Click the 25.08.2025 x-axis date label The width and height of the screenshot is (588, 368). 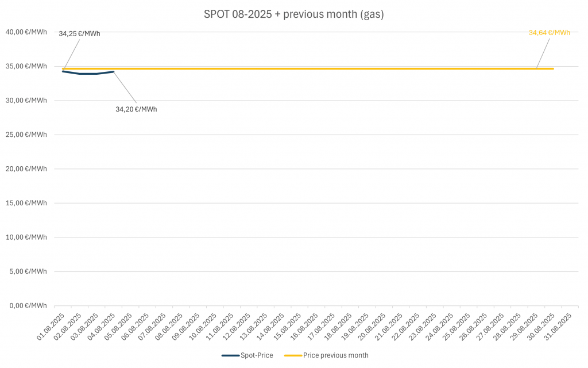(x=457, y=326)
